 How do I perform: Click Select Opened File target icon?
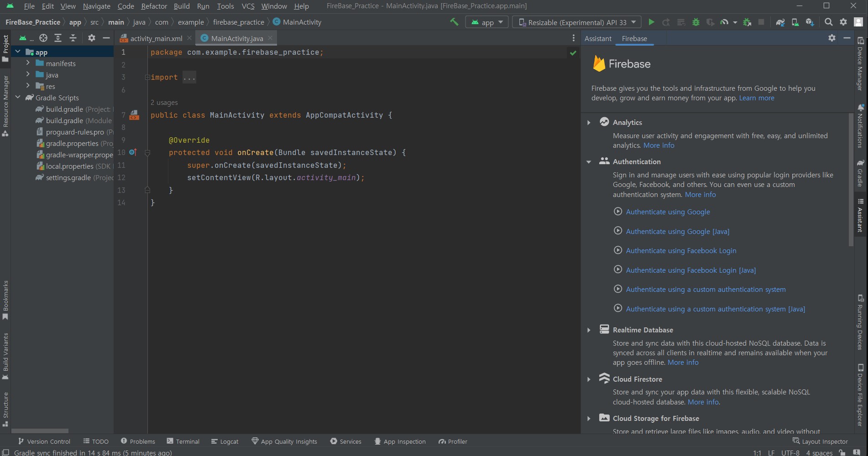pyautogui.click(x=43, y=38)
